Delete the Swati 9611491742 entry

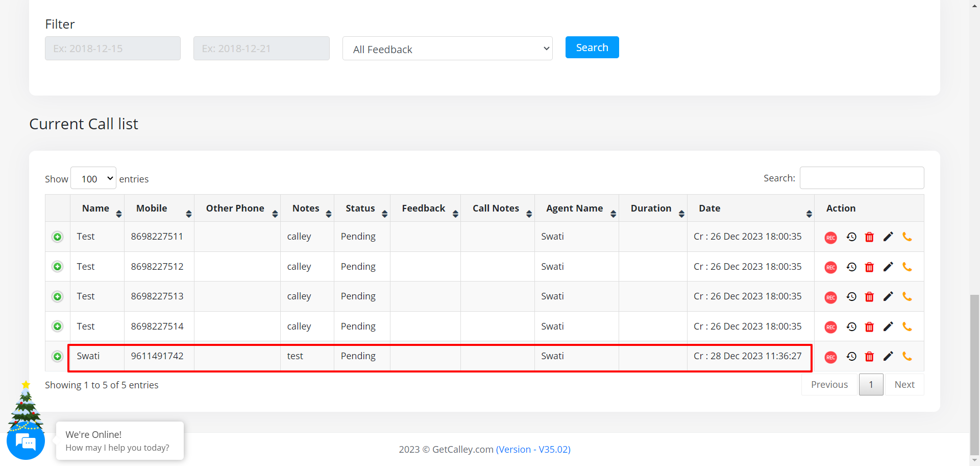[869, 357]
